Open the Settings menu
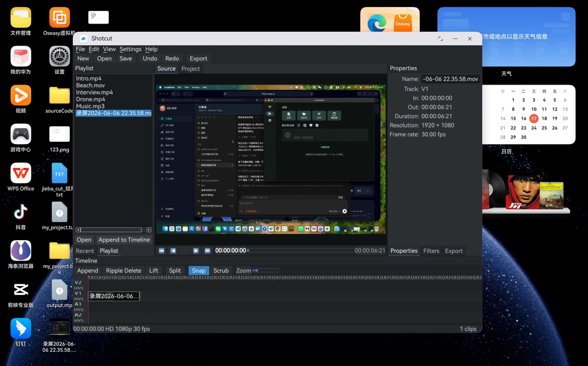Viewport: 588px width, 366px height. [x=130, y=49]
